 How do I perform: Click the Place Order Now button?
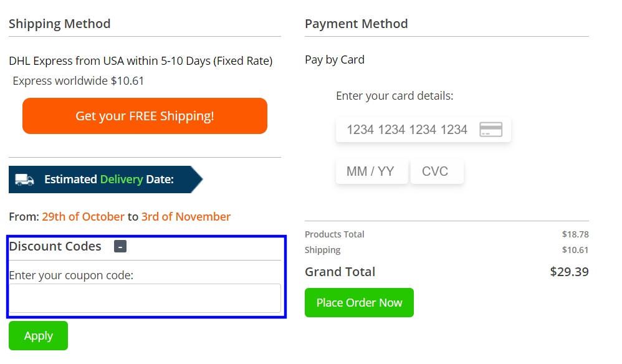point(359,303)
